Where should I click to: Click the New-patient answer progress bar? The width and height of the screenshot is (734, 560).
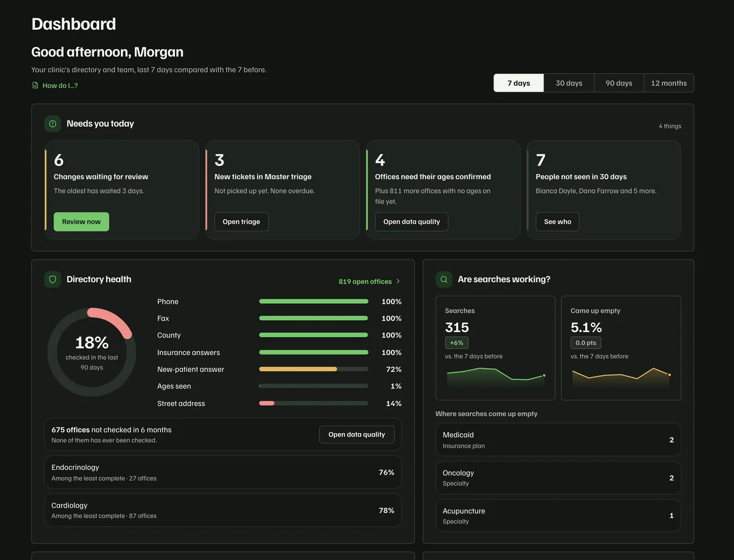point(314,369)
